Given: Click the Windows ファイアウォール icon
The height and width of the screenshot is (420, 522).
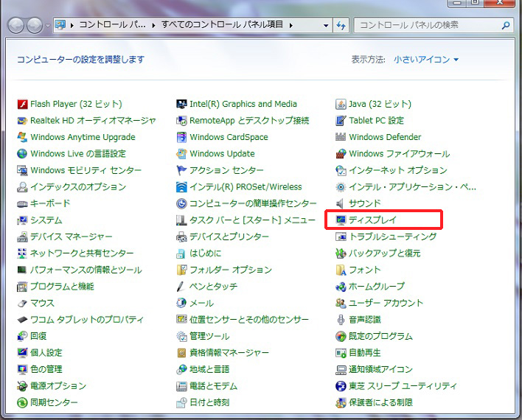Looking at the screenshot, I should click(341, 154).
